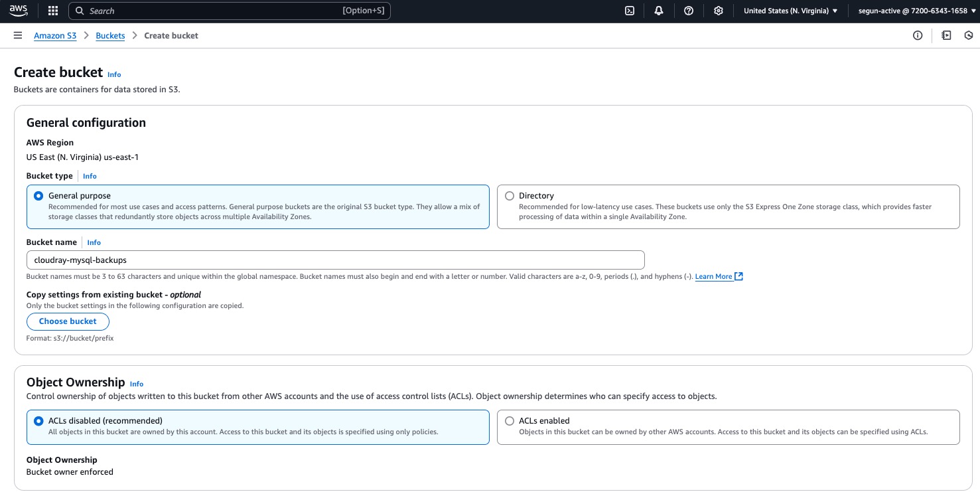Open the segun-active account dropdown
980x492 pixels.
(x=916, y=11)
